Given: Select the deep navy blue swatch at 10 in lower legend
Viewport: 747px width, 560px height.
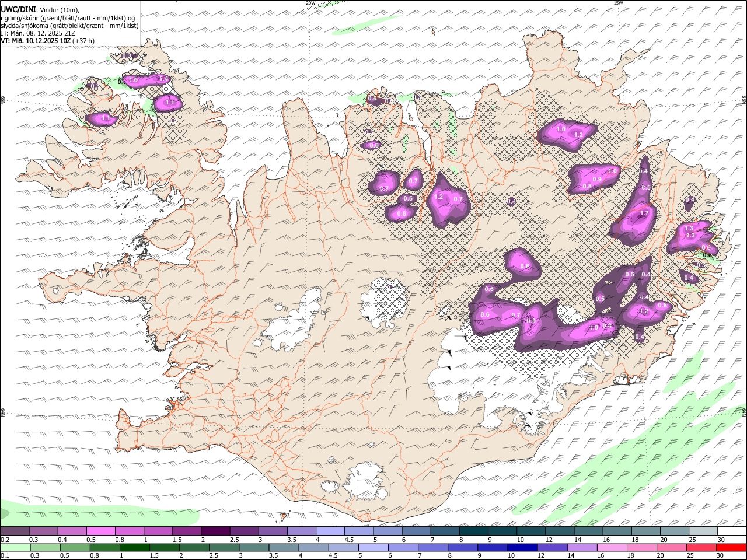Looking at the screenshot, I should coord(522,548).
